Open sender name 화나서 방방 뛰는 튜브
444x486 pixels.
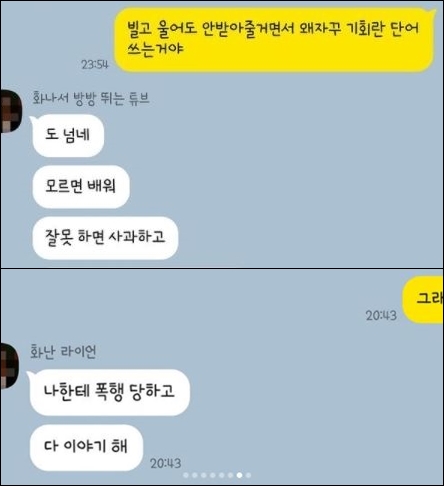click(91, 98)
